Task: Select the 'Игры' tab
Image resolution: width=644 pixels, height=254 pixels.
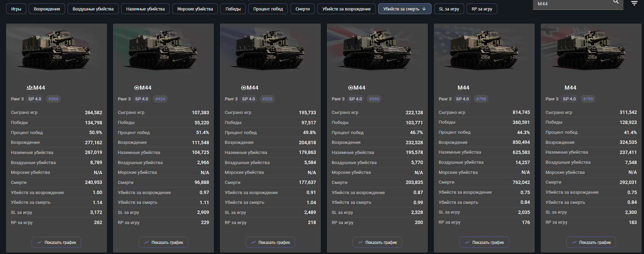Action: coord(16,9)
